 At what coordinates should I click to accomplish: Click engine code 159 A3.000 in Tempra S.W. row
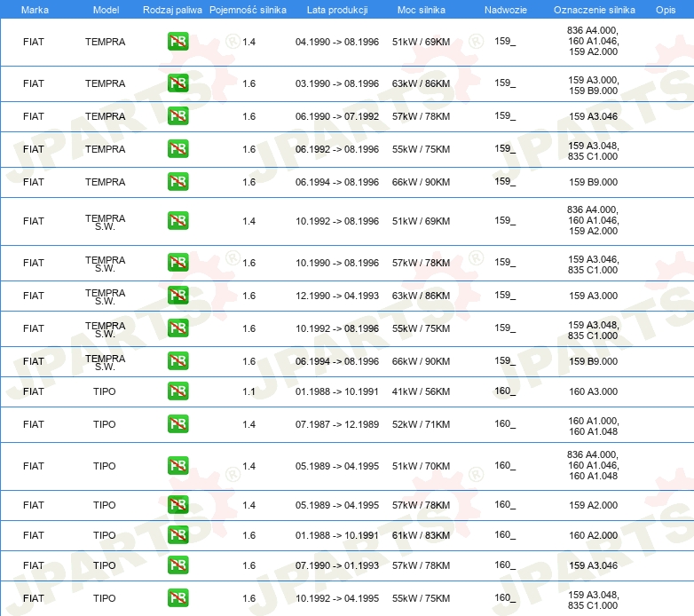pos(593,296)
